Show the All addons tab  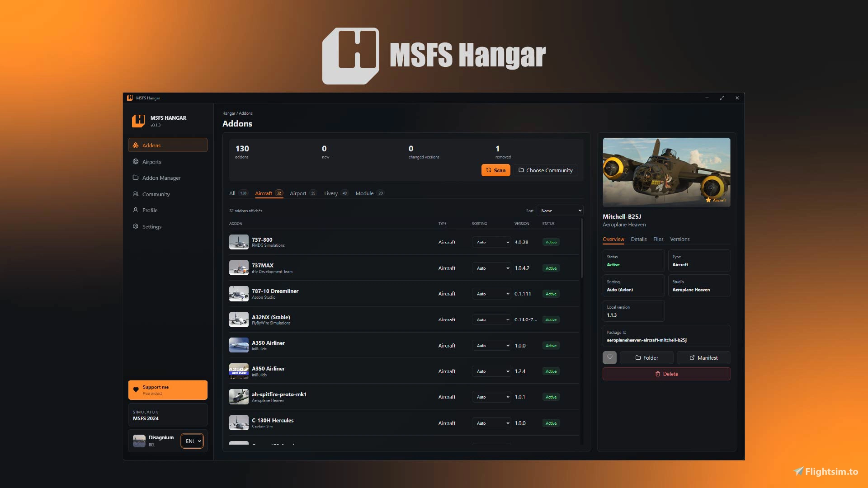click(x=238, y=193)
